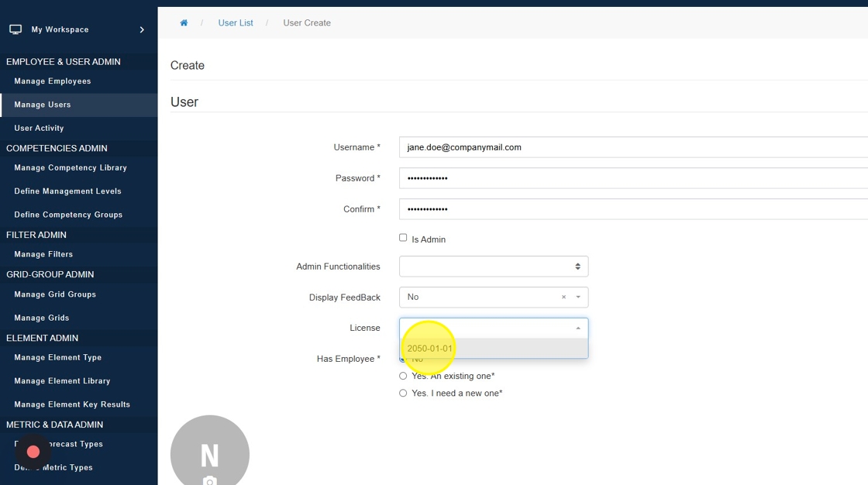Select 'Yes. I need a new one' radio
Viewport: 868px width, 485px height.
coord(403,394)
